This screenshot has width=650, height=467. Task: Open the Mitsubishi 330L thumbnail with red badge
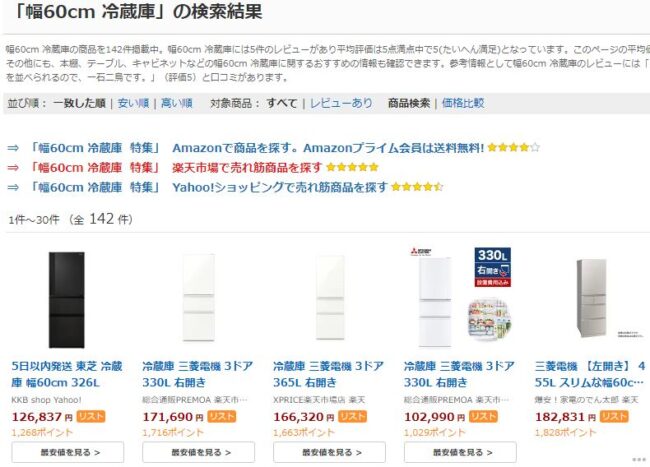[x=459, y=298]
